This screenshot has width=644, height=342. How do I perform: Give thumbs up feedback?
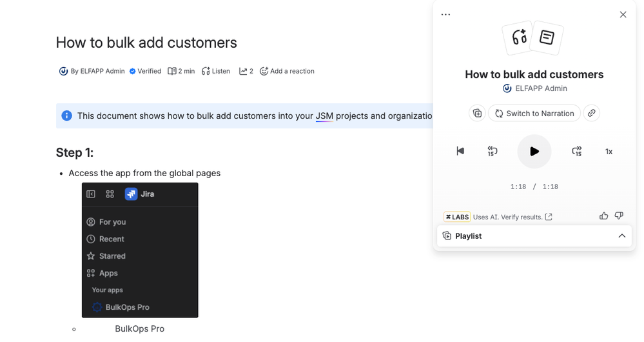603,216
